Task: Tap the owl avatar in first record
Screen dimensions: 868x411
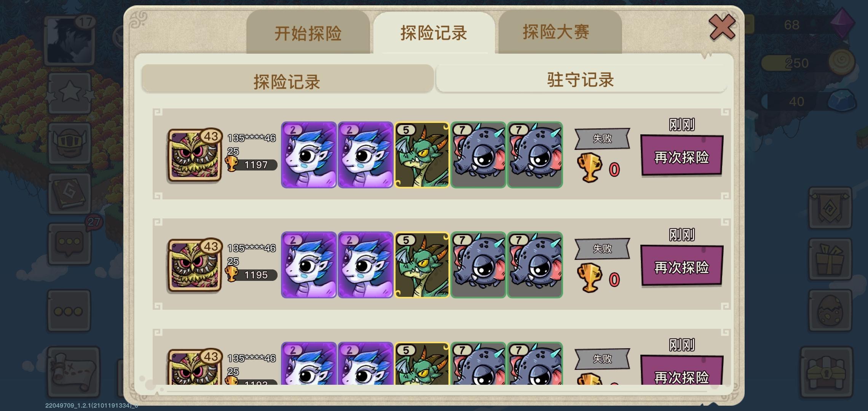Action: [194, 155]
